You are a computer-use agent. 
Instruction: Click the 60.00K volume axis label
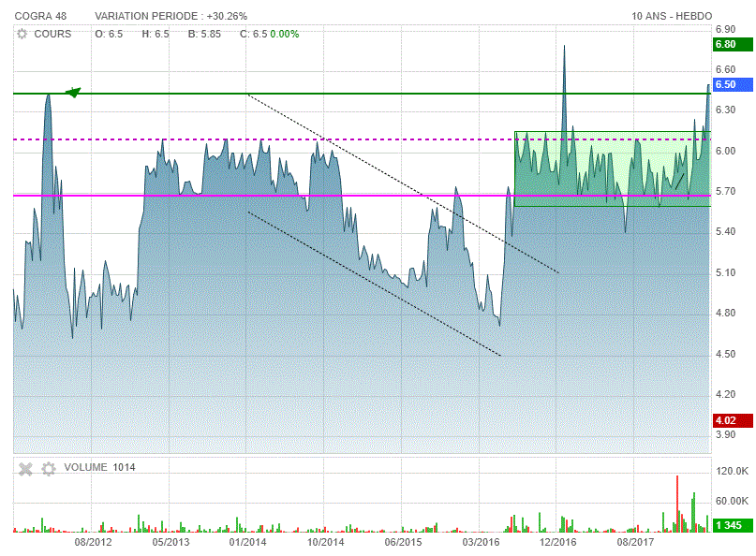tap(732, 502)
